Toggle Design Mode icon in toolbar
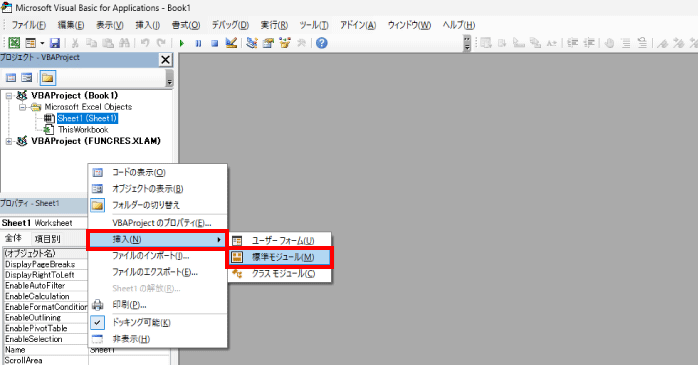Viewport: 698px width, 365px height. point(231,43)
